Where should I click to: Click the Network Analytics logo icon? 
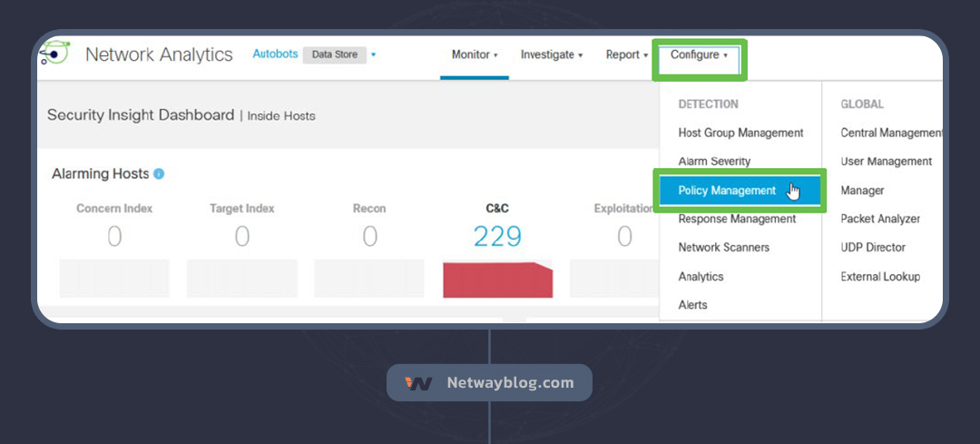tap(54, 54)
